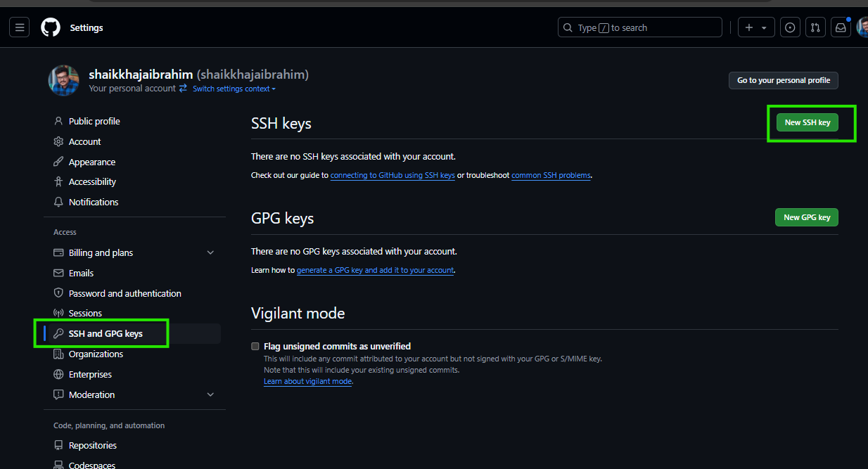This screenshot has width=868, height=469.
Task: Enable Flag unsigned commits as unverified
Action: pyautogui.click(x=255, y=346)
